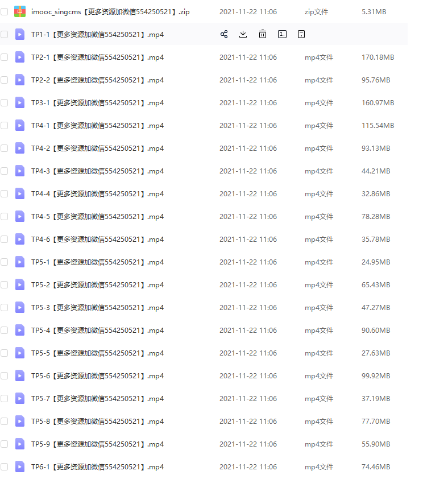Click the video file icon of TP3-1
The width and height of the screenshot is (448, 479).
20,102
